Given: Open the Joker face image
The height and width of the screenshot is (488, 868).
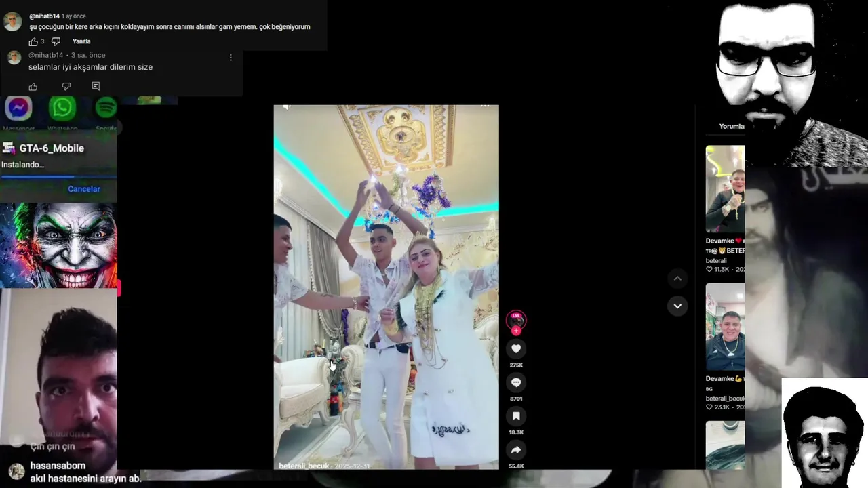Looking at the screenshot, I should pyautogui.click(x=58, y=245).
